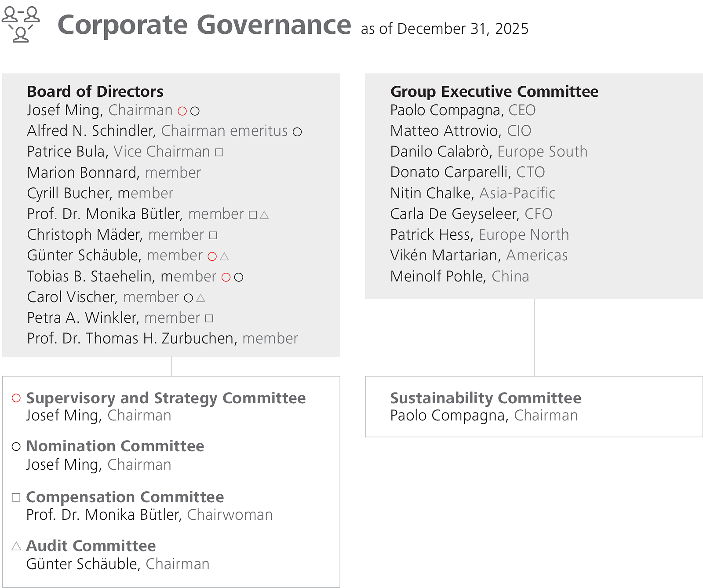Image resolution: width=703 pixels, height=588 pixels.
Task: Click the square symbol beside Compensation Committee
Action: (16, 497)
